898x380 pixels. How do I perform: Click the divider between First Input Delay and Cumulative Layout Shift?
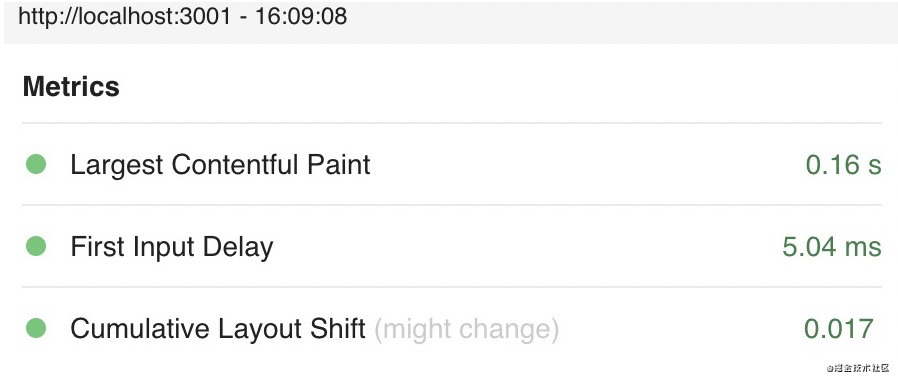click(451, 287)
